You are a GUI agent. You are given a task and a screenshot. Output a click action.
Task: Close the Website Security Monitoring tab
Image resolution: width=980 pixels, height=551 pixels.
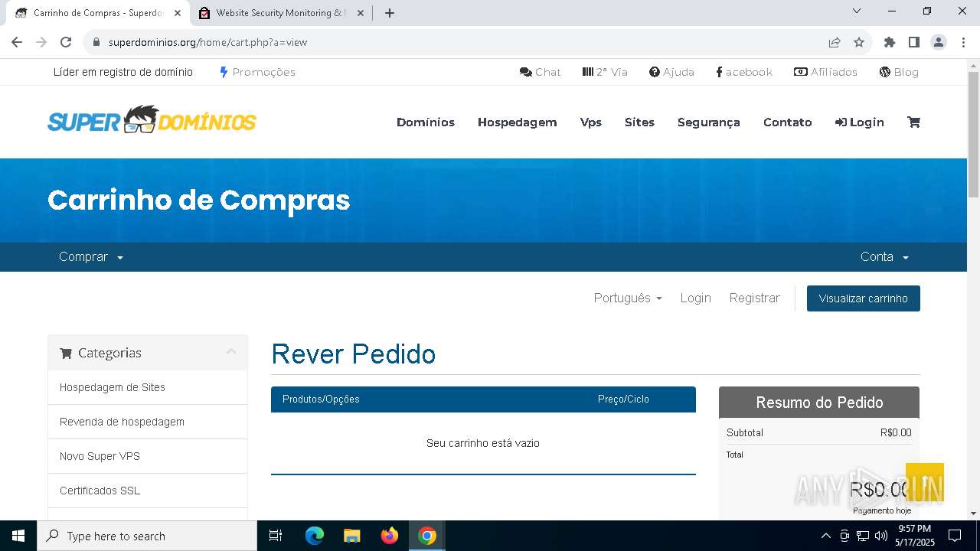point(361,13)
